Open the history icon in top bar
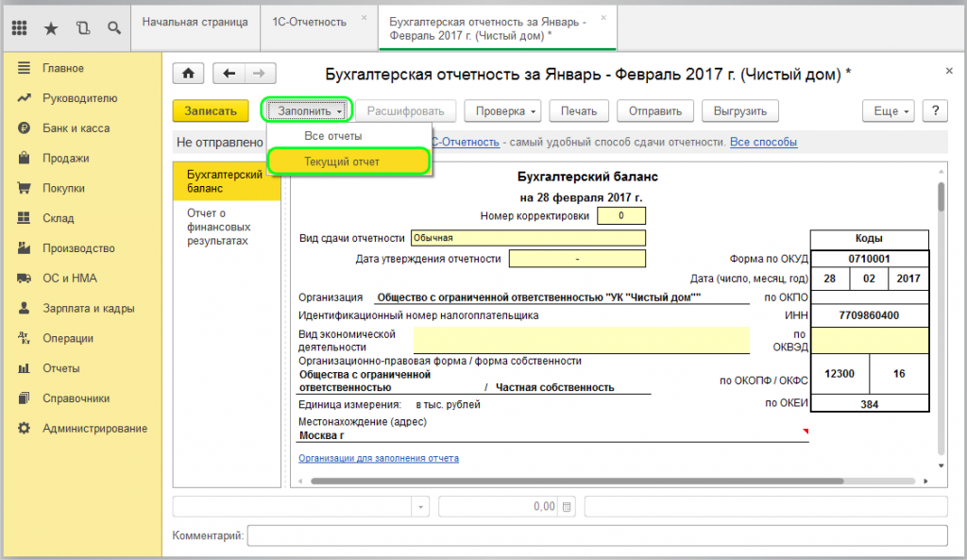 [x=83, y=27]
